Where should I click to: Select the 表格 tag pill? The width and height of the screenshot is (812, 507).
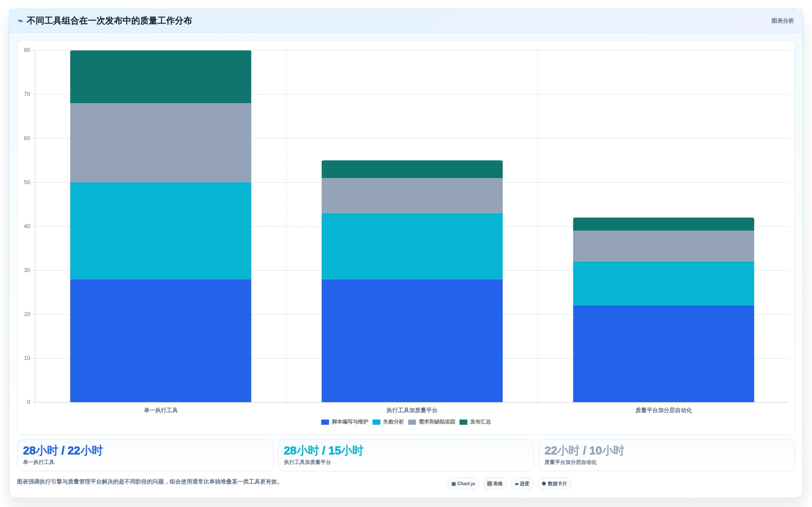pyautogui.click(x=495, y=483)
